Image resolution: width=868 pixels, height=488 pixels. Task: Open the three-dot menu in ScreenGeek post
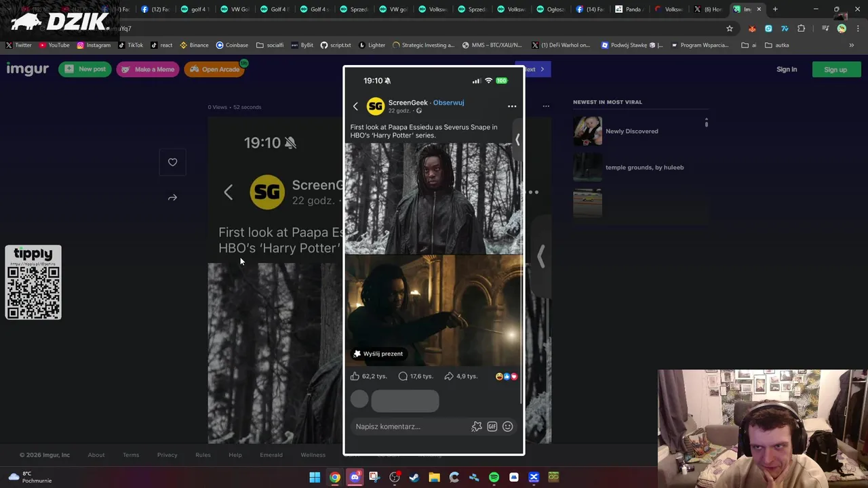click(512, 106)
